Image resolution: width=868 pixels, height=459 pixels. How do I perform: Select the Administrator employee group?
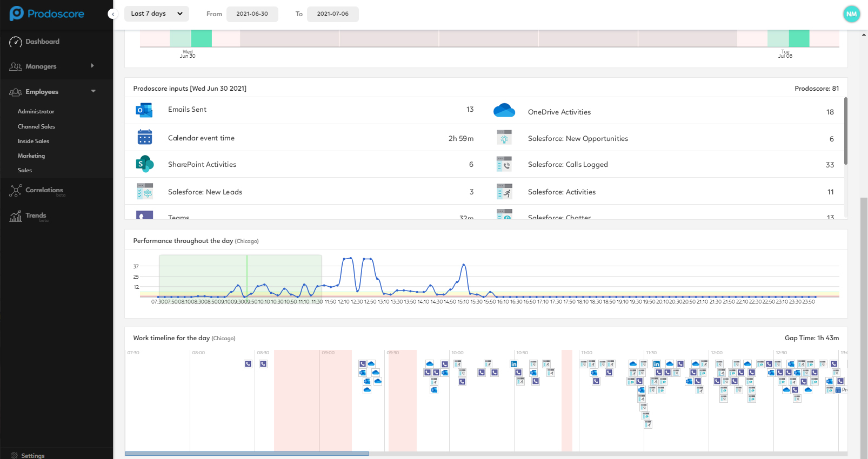[36, 111]
